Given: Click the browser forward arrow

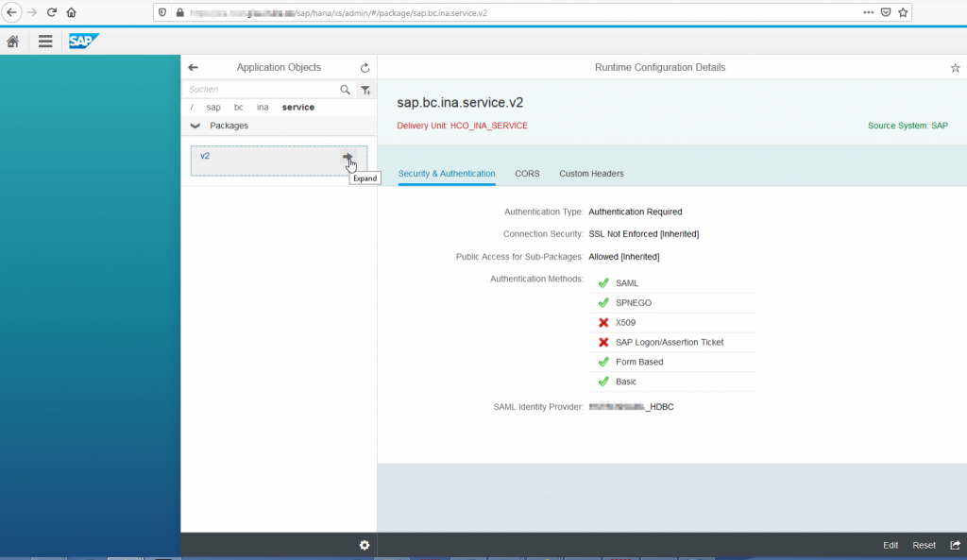Looking at the screenshot, I should click(x=32, y=12).
